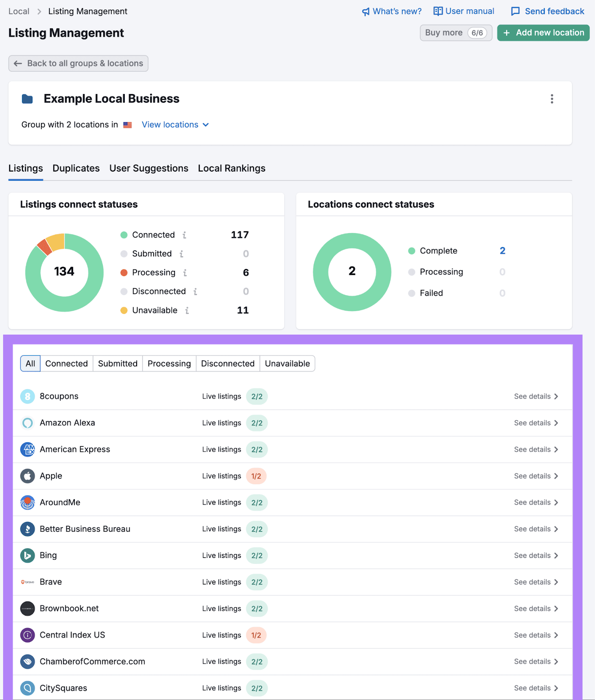The image size is (595, 700).
Task: Click the Better Business Bureau logo icon
Action: (28, 529)
